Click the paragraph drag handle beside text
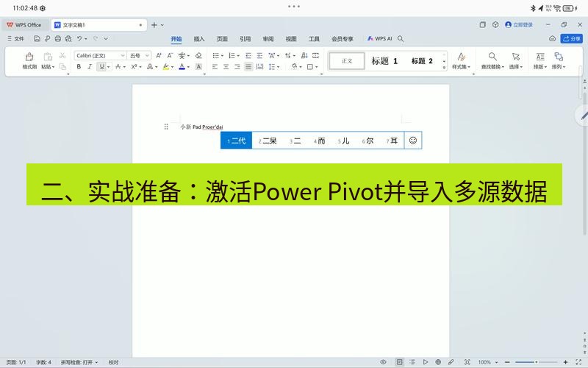The image size is (588, 368). click(166, 127)
